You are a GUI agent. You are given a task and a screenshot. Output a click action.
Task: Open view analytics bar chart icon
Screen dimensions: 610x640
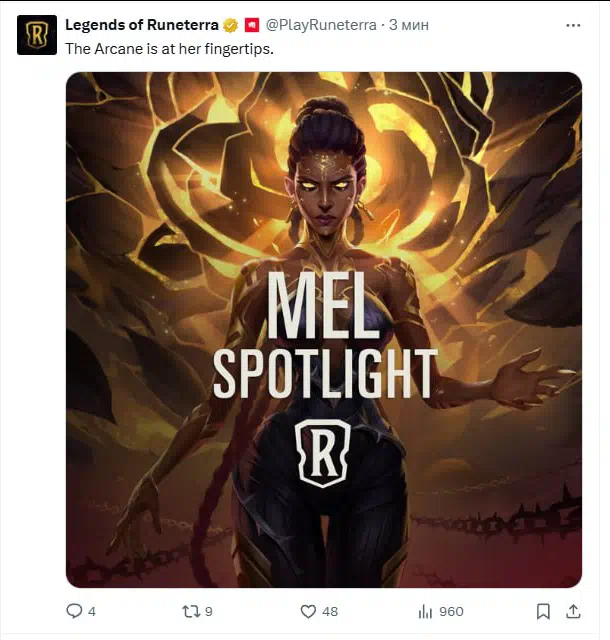point(425,611)
